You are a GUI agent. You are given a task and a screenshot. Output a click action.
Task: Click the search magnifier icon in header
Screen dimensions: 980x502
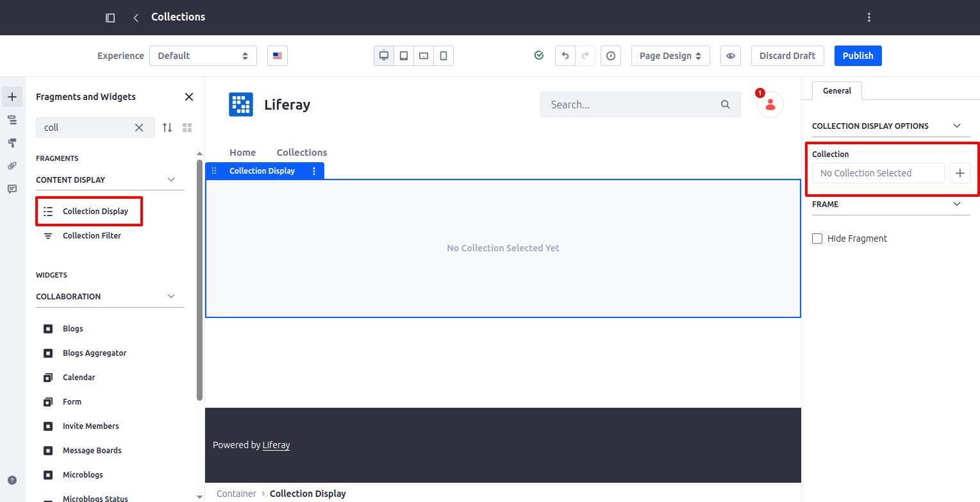pyautogui.click(x=726, y=105)
